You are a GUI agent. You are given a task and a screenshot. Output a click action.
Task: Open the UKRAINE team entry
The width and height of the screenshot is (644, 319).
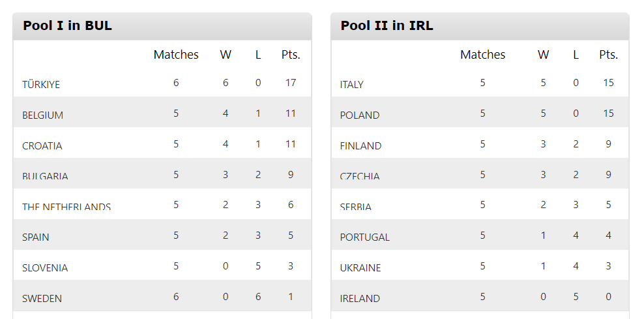[360, 268]
